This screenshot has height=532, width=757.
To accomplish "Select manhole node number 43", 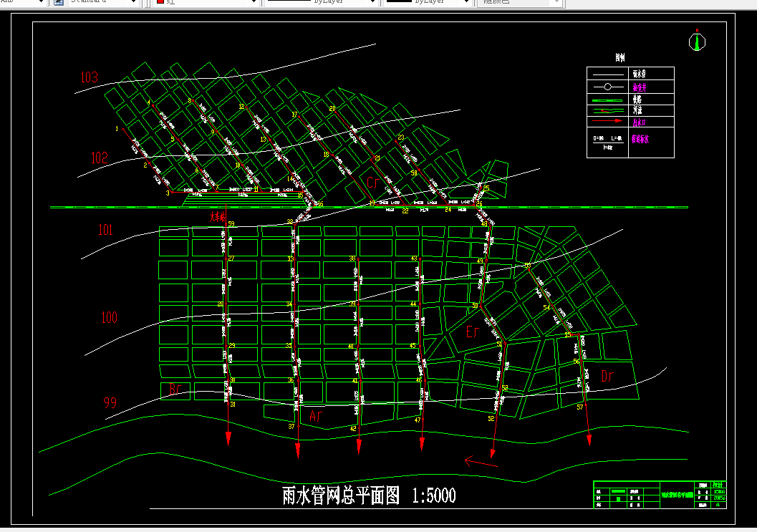I will 414,258.
